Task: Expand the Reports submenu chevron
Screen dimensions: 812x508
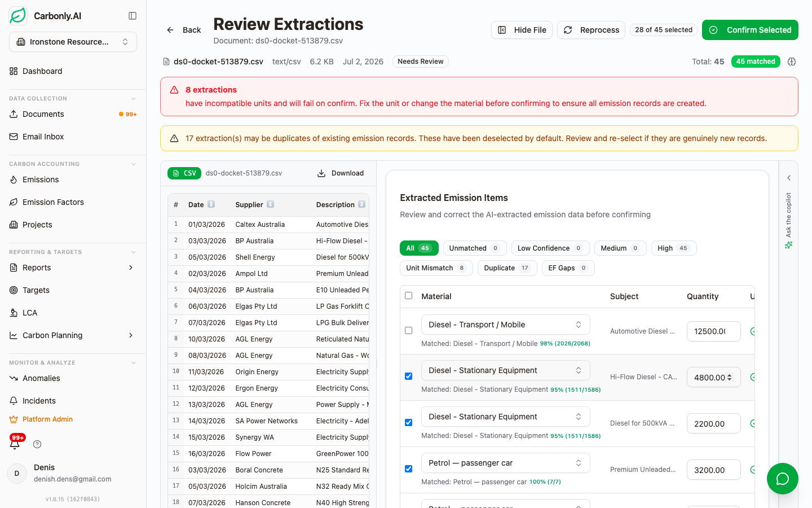Action: (x=131, y=268)
